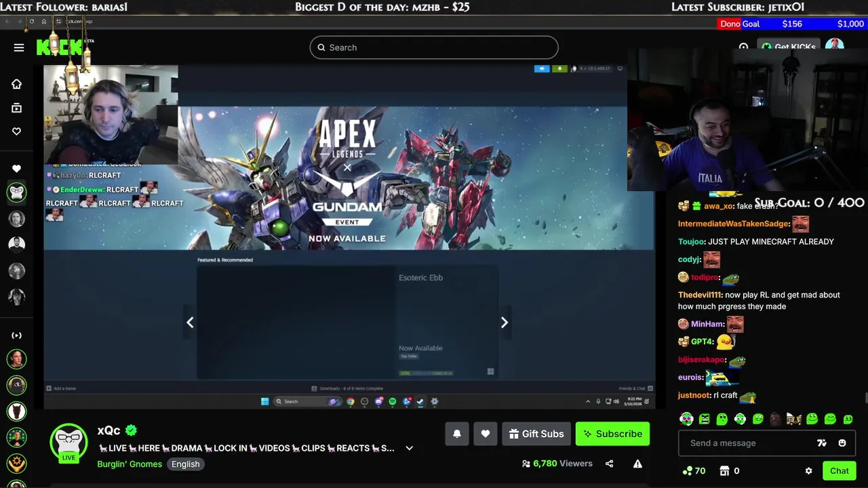
Task: Click the Dono Goal progress bar
Action: pos(791,24)
